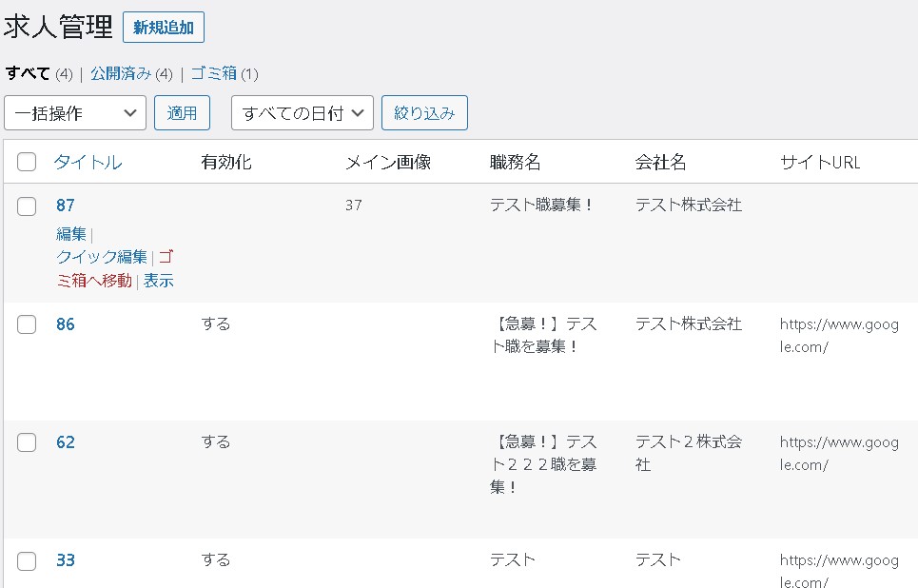Viewport: 918px width, 588px height.
Task: Click the 新規追加 button
Action: click(163, 28)
